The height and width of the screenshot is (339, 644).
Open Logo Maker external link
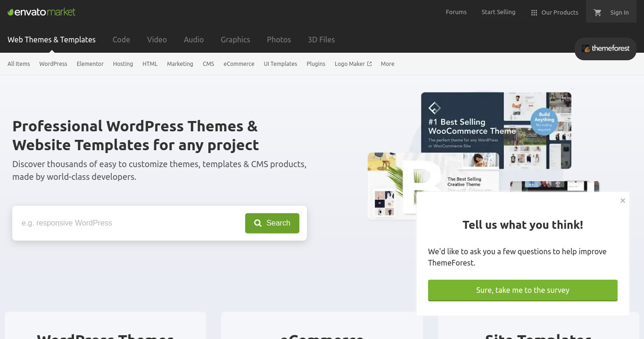(x=353, y=64)
